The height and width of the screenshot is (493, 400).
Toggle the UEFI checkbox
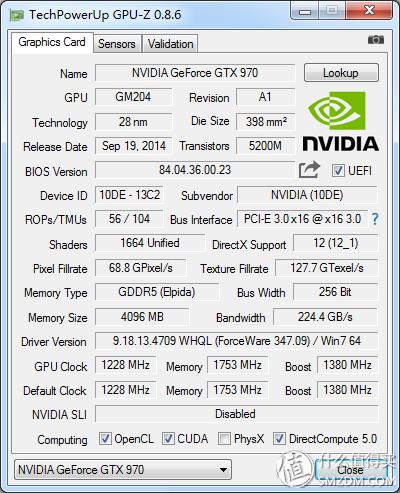click(x=338, y=171)
